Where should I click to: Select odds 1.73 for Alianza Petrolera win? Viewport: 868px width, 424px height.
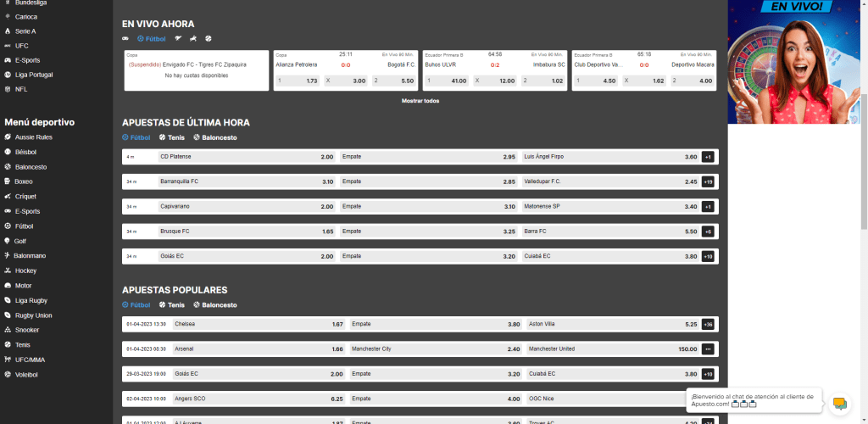(298, 81)
